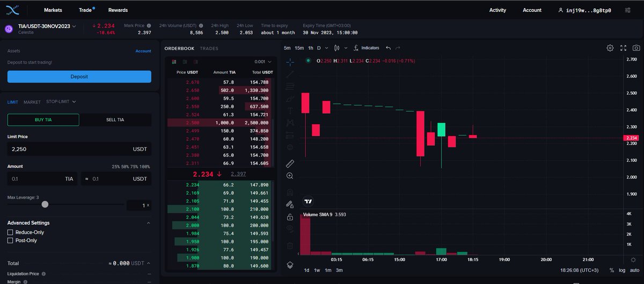Click the Celestia TIA token icon
644x284 pixels.
point(9,29)
